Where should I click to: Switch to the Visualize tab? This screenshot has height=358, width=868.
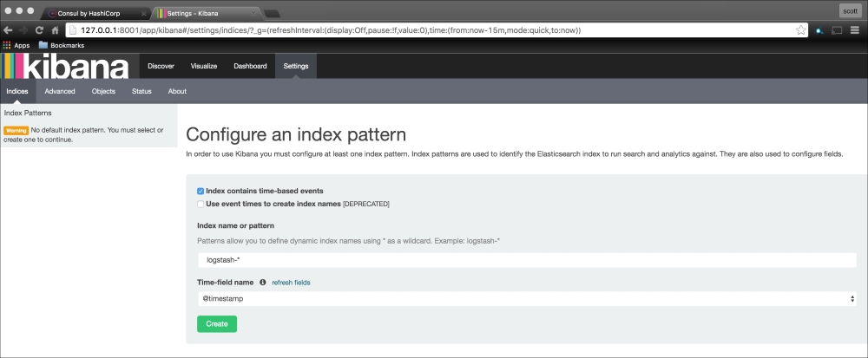click(x=204, y=66)
